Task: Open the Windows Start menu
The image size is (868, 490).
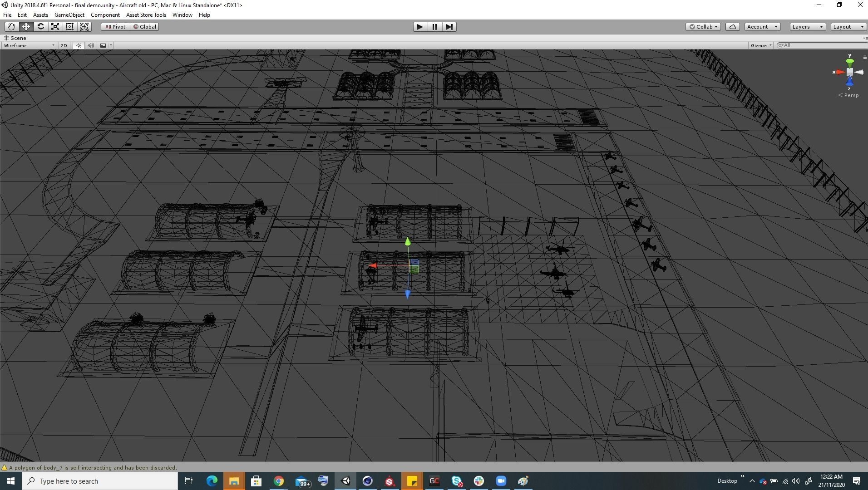Action: [11, 481]
